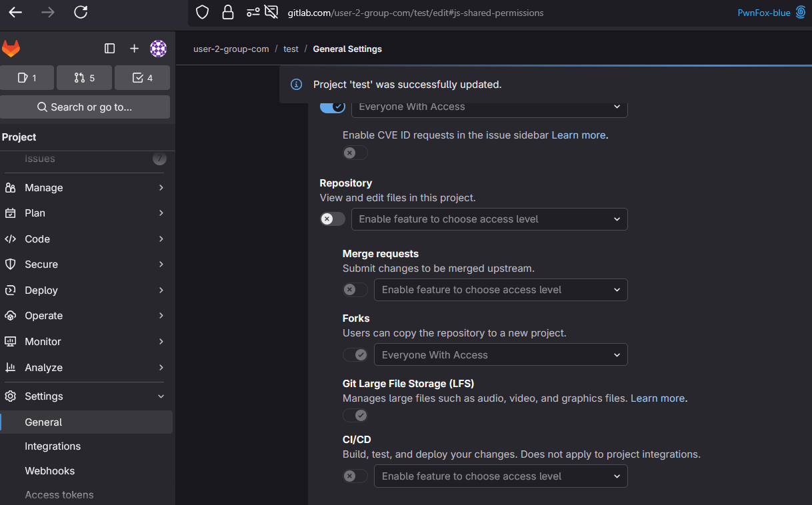Open to-do list counter showing 4
Image resolution: width=812 pixels, height=505 pixels.
142,78
